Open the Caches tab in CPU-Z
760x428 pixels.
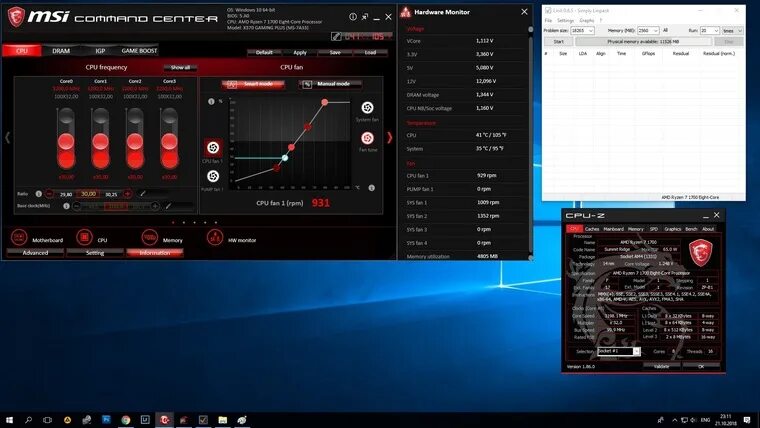592,229
